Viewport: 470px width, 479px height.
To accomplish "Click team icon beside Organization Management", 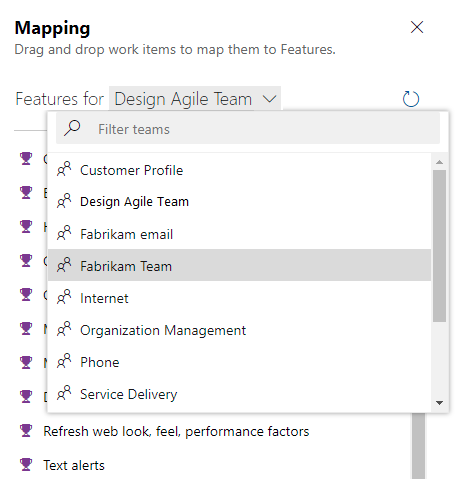I will 64,329.
